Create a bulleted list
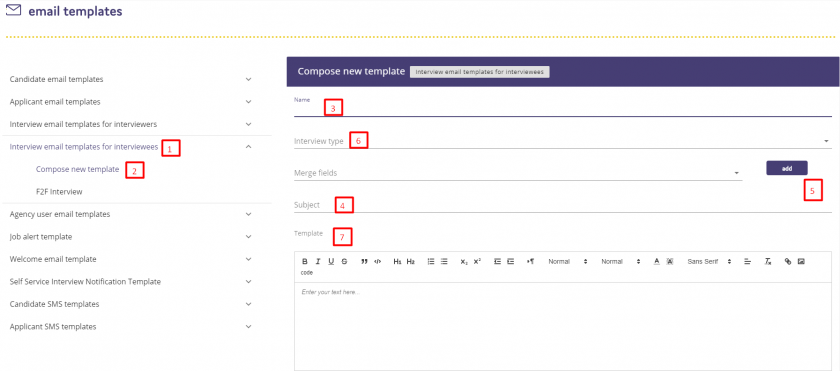 tap(444, 261)
